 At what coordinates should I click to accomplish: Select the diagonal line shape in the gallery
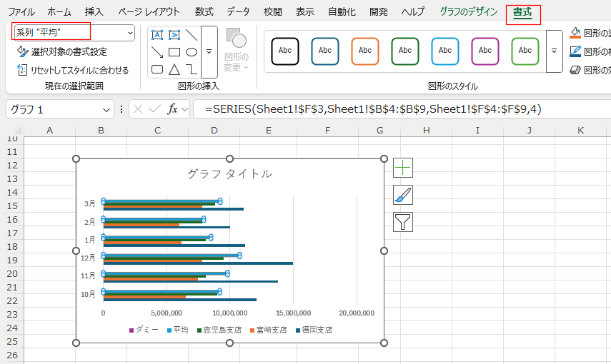pyautogui.click(x=192, y=35)
